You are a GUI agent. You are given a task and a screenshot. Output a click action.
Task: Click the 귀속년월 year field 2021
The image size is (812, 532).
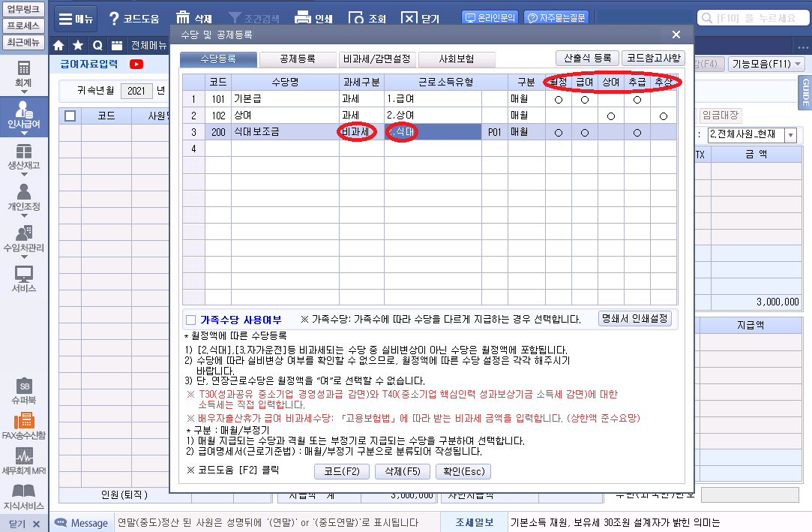(x=136, y=92)
